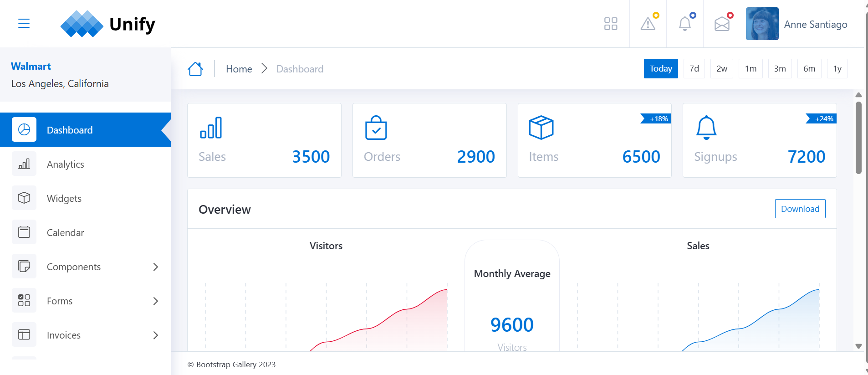Open the envelope messages icon
Image resolution: width=868 pixels, height=375 pixels.
(722, 24)
